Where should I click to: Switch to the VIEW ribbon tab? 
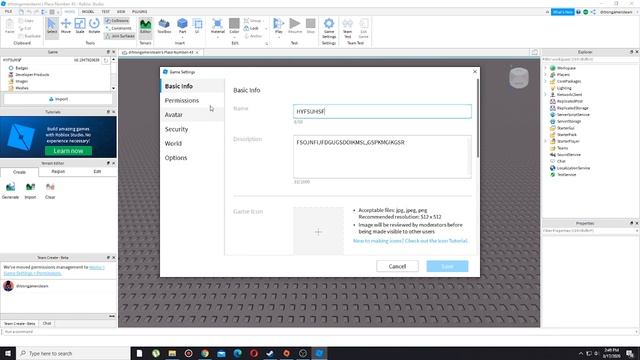[x=121, y=11]
